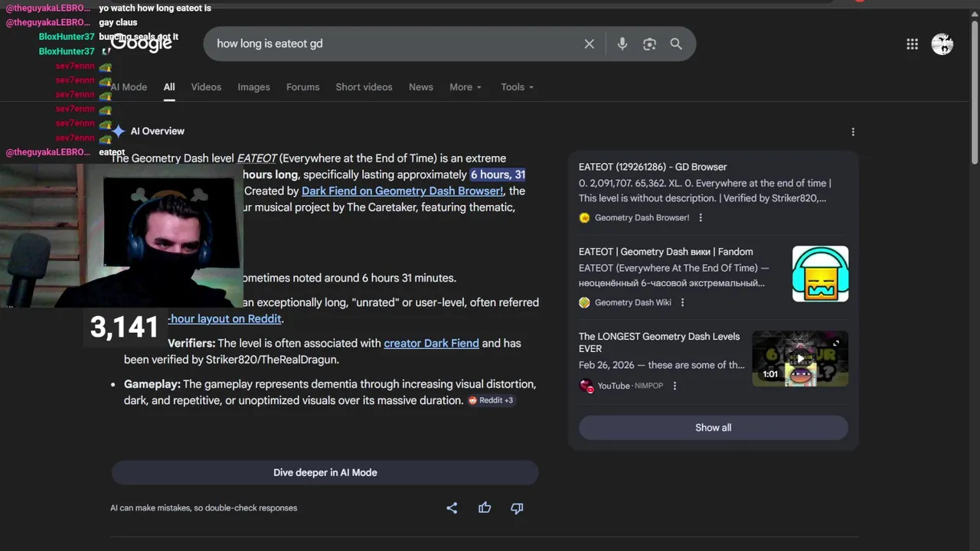Open the AI Overview three-dot options menu
This screenshot has height=551, width=980.
[x=853, y=132]
